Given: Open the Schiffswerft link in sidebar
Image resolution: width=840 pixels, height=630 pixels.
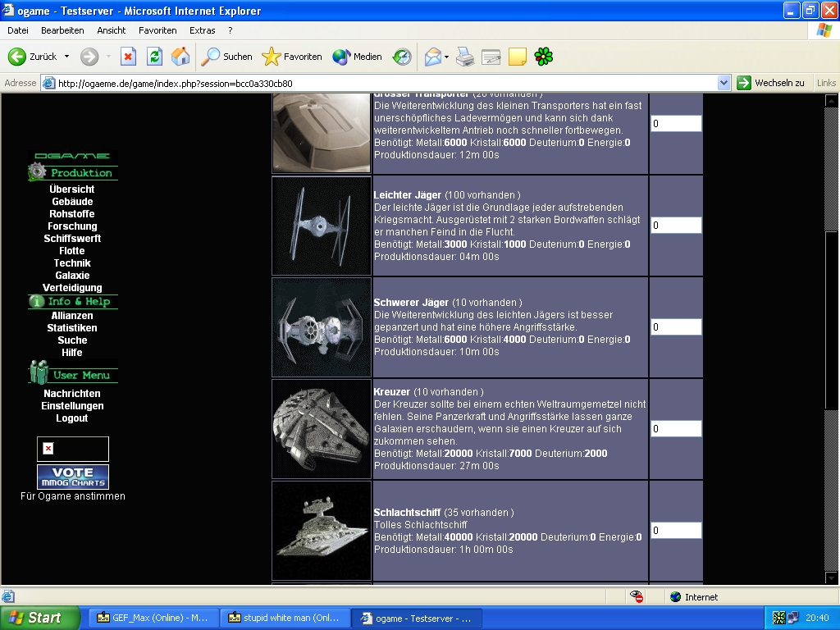Looking at the screenshot, I should tap(72, 239).
